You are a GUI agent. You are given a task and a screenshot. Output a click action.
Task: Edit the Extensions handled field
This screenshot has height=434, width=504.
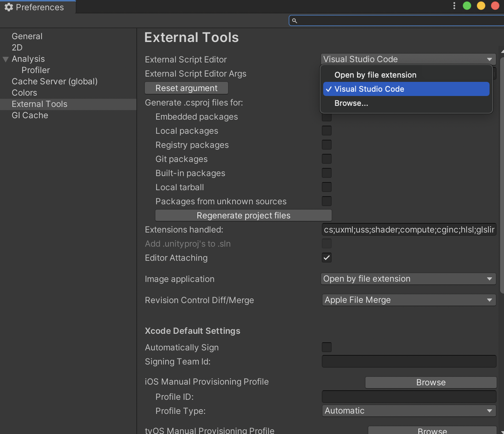pyautogui.click(x=409, y=230)
